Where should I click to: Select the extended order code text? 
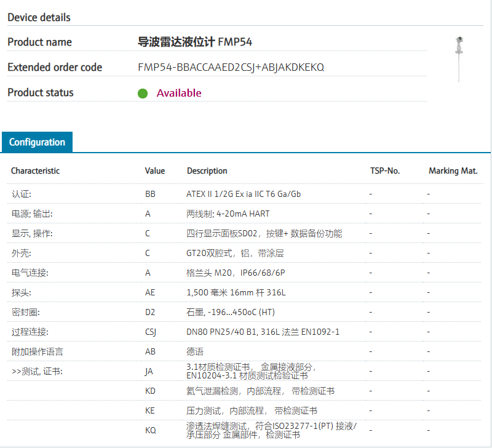click(231, 67)
